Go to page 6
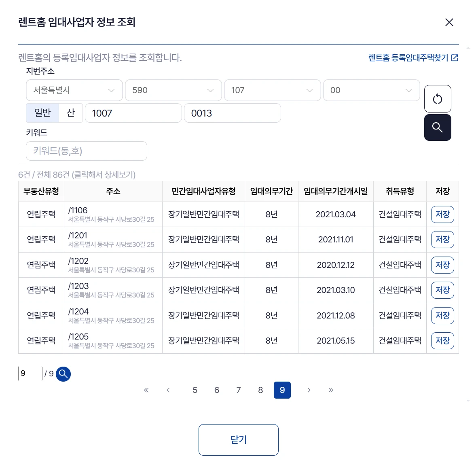476x467 pixels. coord(217,390)
